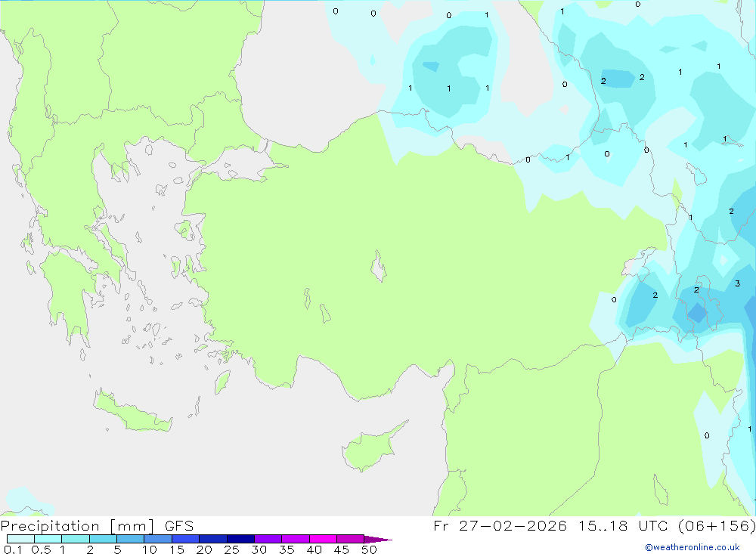
Task: Click the 'Precipitation [mm]' title text
Action: [78, 526]
